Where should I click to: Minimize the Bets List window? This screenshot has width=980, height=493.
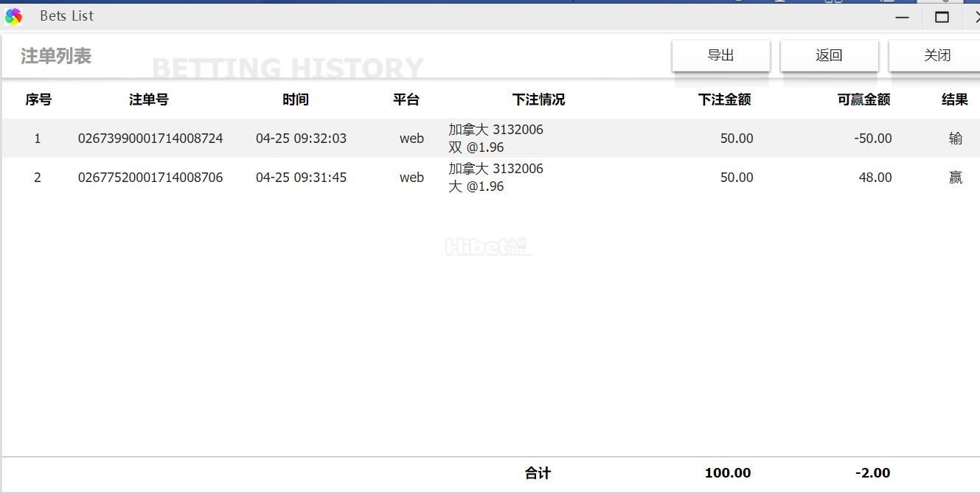point(902,17)
